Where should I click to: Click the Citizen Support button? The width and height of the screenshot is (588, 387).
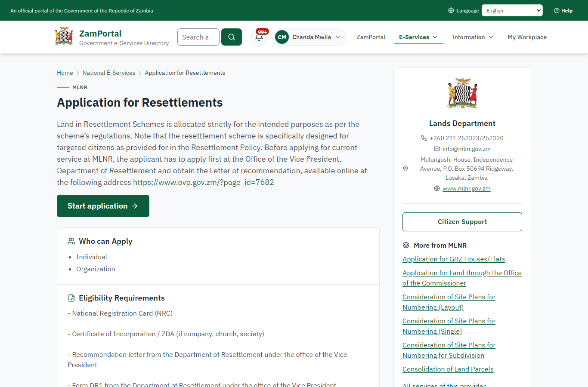(x=462, y=222)
